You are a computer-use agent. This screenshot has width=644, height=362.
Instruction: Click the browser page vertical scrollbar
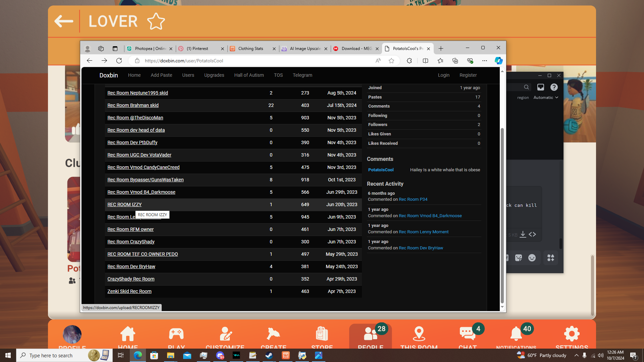(502, 215)
